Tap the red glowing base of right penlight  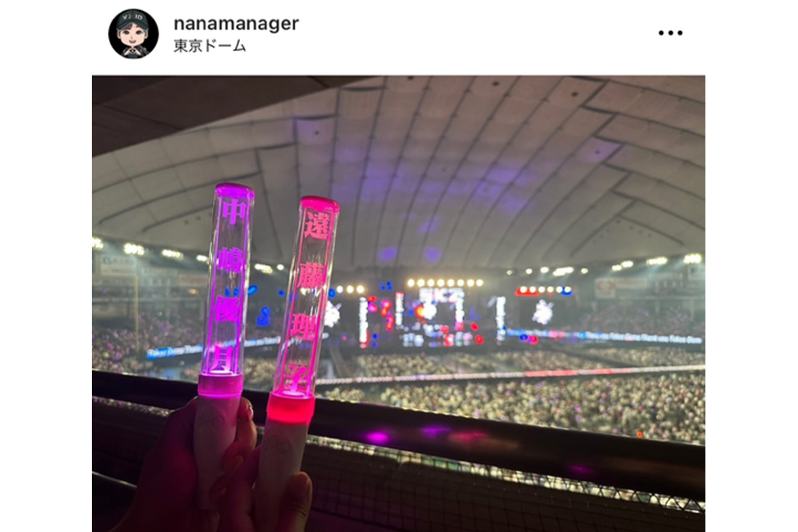click(x=291, y=406)
